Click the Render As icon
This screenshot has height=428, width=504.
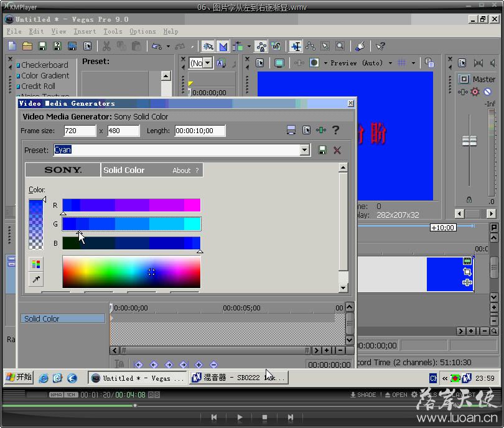click(x=72, y=46)
